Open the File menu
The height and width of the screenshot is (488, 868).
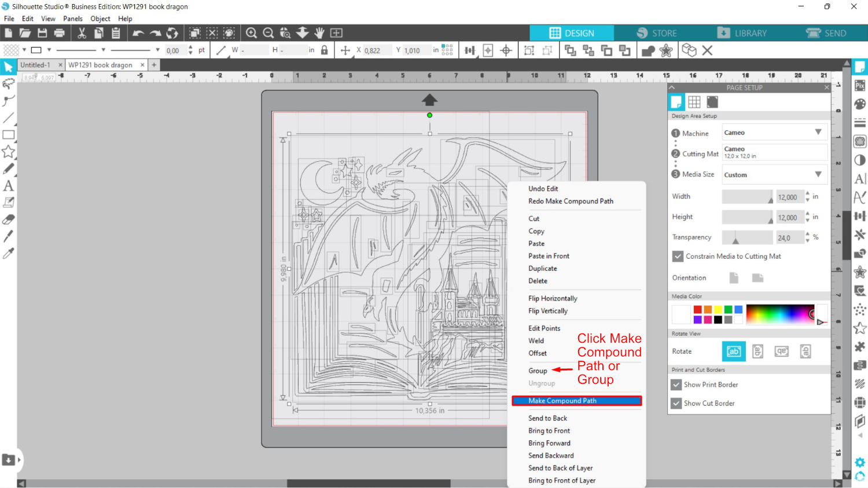pyautogui.click(x=9, y=19)
